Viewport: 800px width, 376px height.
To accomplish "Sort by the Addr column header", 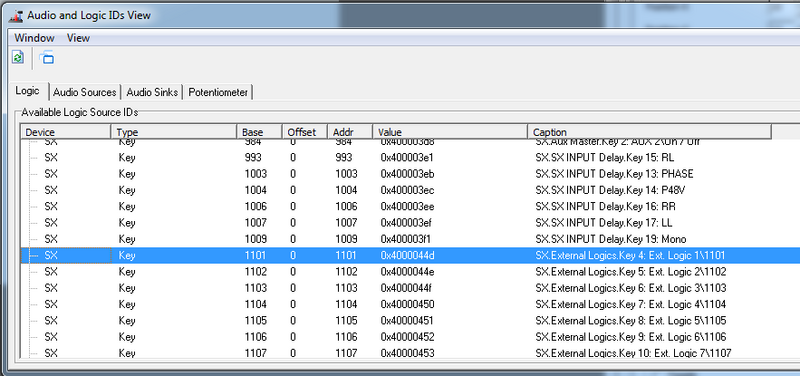I will [x=351, y=132].
